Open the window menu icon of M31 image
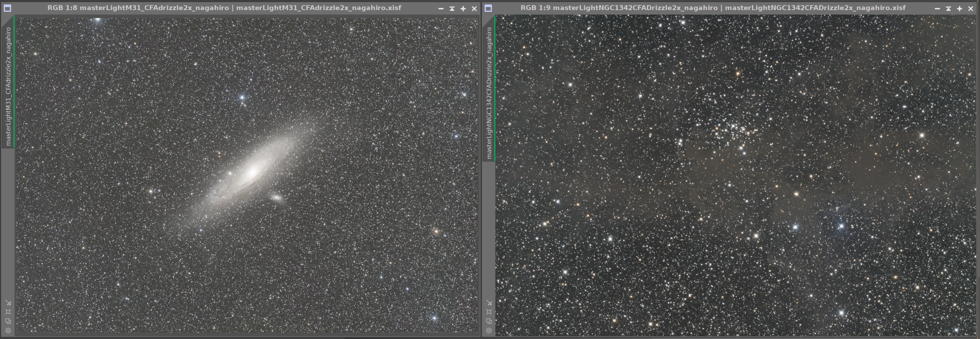The height and width of the screenshot is (339, 980). (7, 8)
